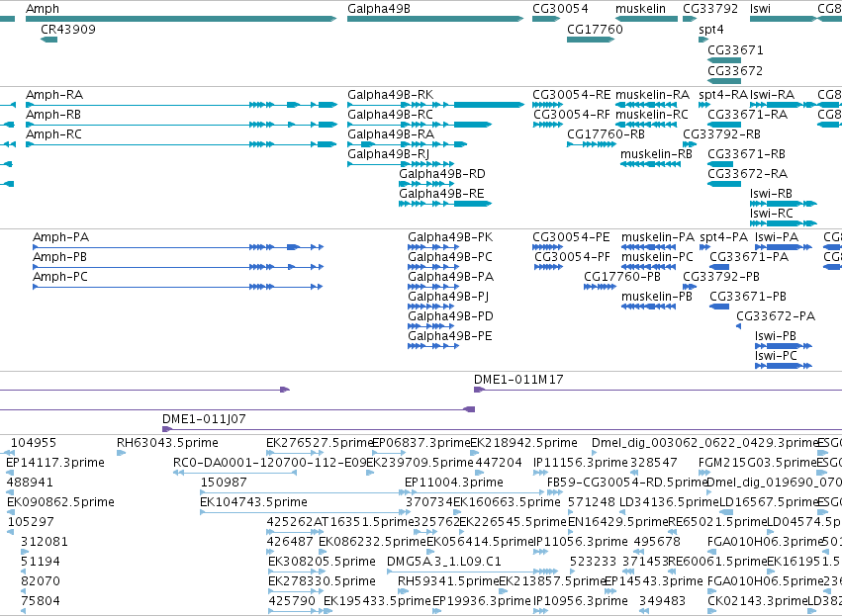The height and width of the screenshot is (616, 842).
Task: Click EST EP11004.3prime
Action: pyautogui.click(x=454, y=483)
